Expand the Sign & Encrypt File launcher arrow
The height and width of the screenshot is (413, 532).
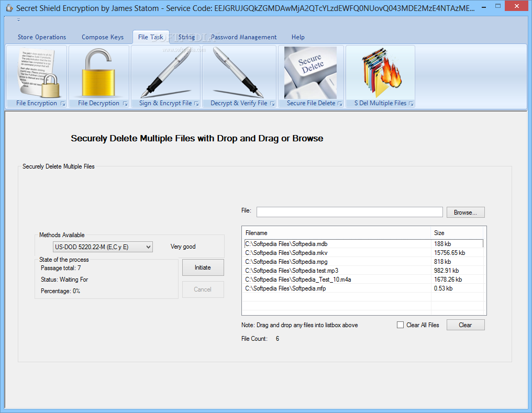[196, 104]
